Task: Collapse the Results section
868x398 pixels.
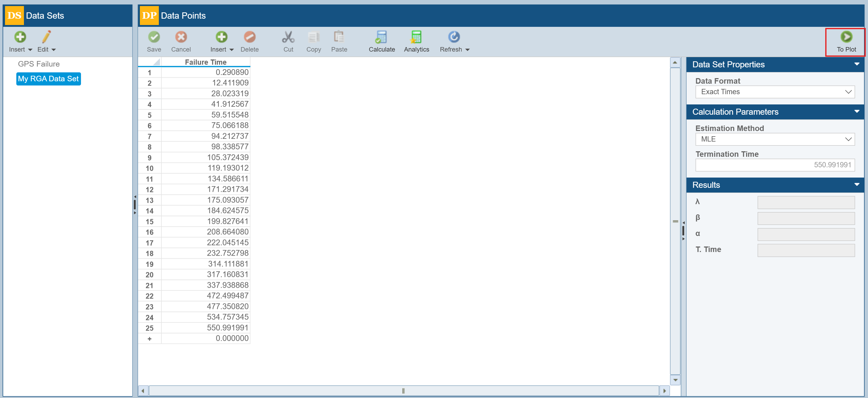Action: (856, 185)
